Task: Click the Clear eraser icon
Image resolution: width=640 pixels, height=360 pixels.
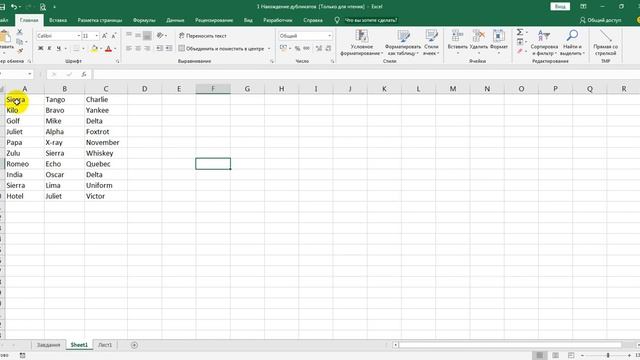Action: tap(520, 51)
